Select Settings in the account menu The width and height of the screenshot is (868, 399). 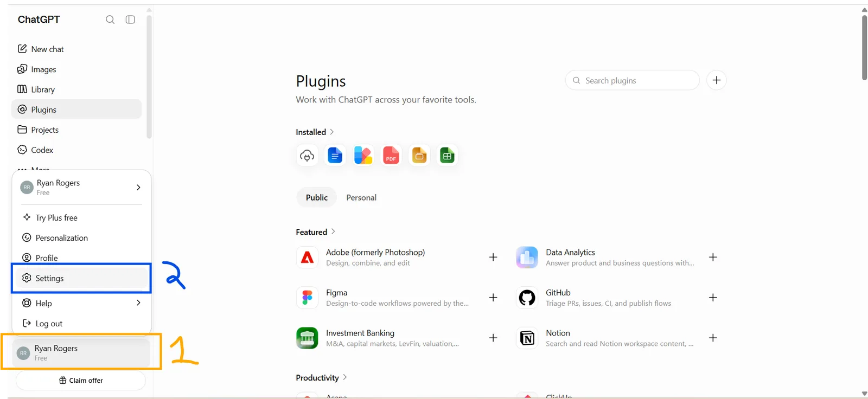pos(81,278)
